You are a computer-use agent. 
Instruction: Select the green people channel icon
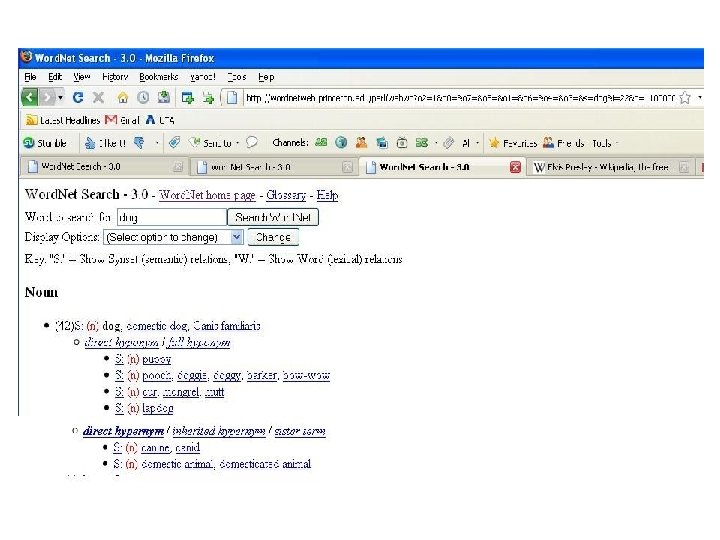[x=321, y=143]
